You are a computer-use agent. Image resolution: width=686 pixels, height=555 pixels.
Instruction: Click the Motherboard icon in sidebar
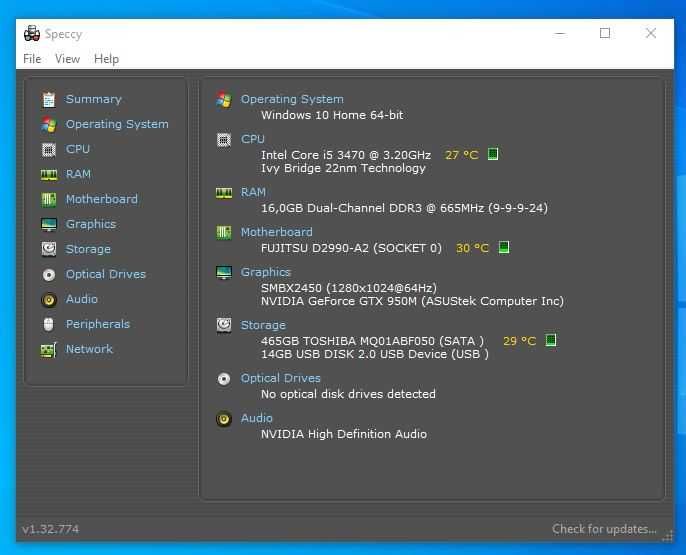pos(49,199)
